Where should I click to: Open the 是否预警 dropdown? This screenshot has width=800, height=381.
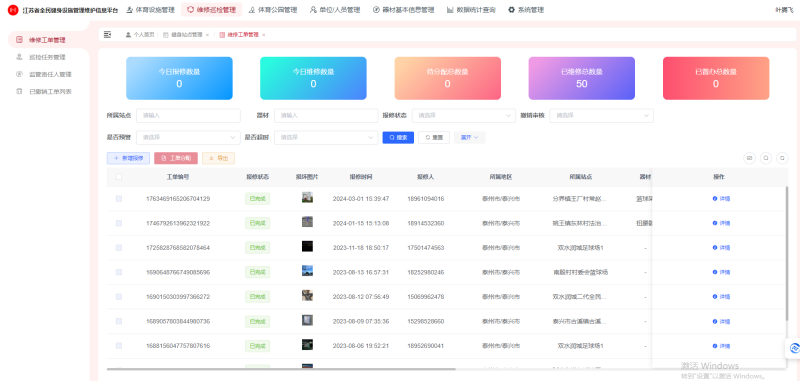point(188,137)
